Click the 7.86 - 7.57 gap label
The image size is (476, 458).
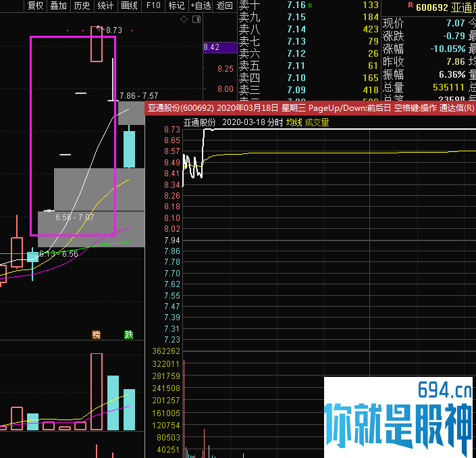point(139,96)
